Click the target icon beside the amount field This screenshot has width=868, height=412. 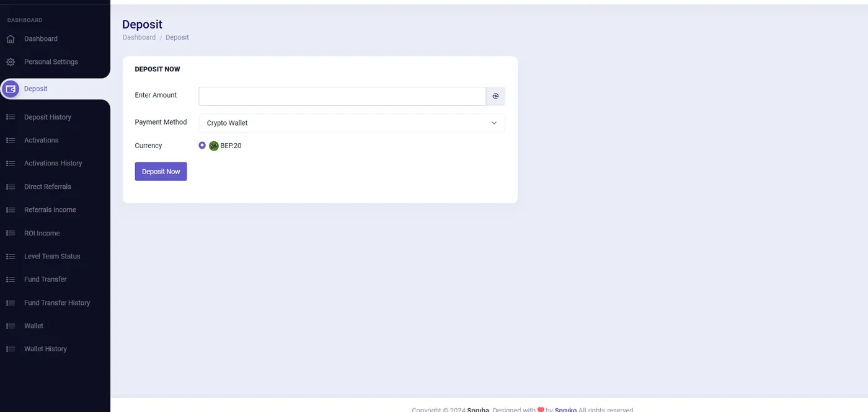tap(495, 96)
